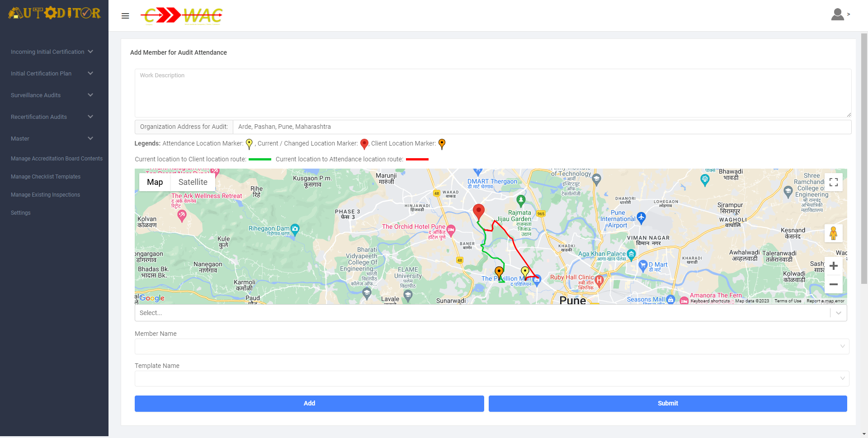Expand Initial Certification Plan menu
Viewport: 868px width, 438px height.
point(52,74)
